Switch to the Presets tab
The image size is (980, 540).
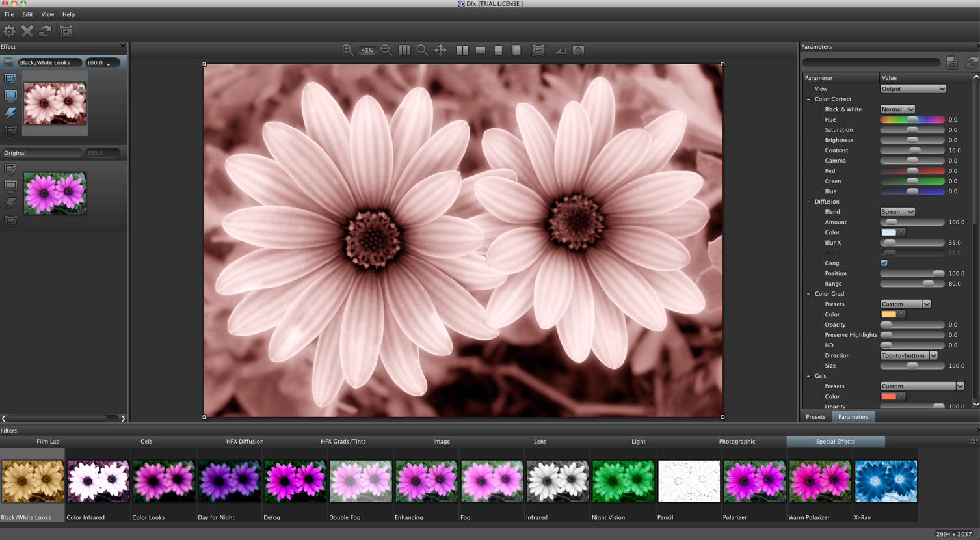[815, 417]
